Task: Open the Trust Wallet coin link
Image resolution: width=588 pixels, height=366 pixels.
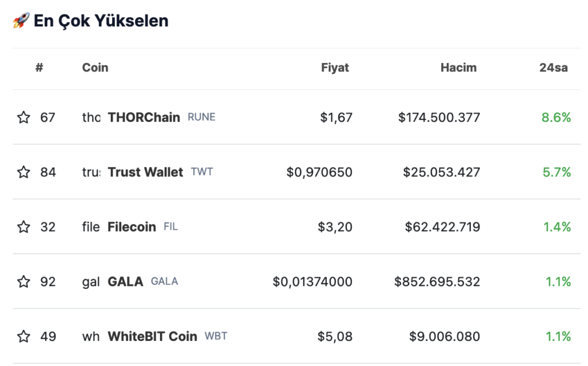Action: coord(146,172)
